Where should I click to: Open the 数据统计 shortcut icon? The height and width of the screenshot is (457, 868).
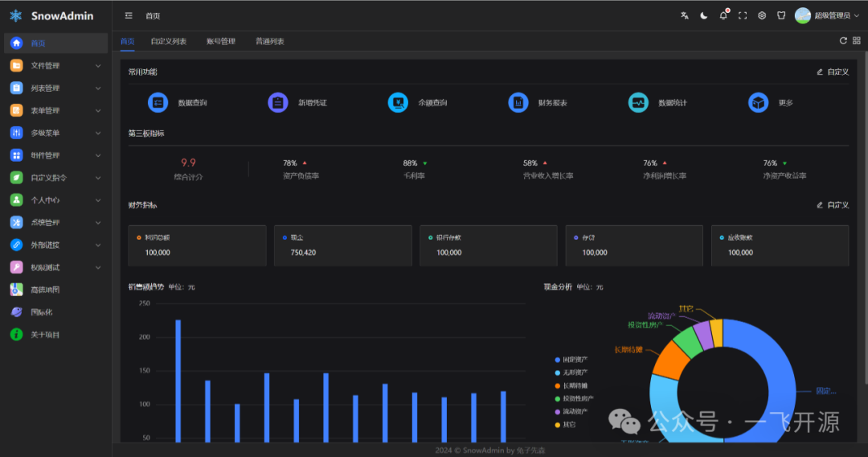[x=638, y=103]
